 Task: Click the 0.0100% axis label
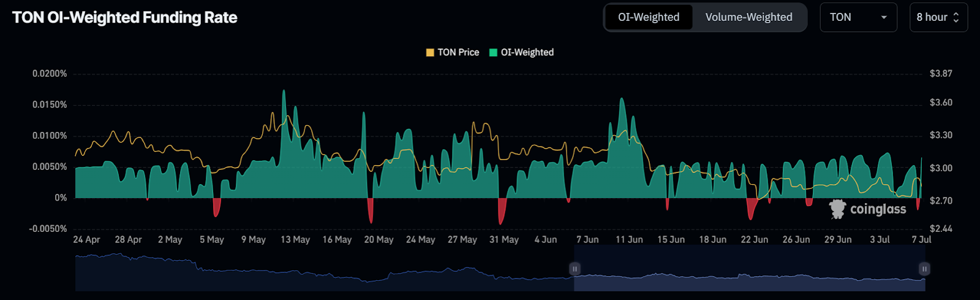[50, 136]
